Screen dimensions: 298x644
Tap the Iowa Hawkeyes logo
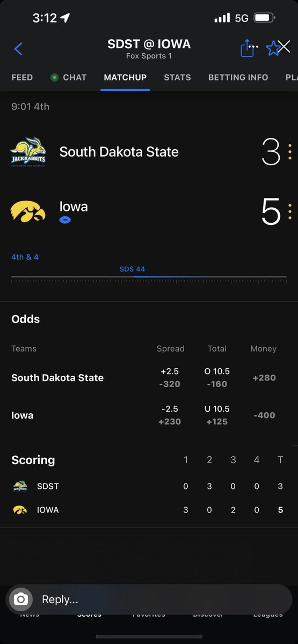click(x=28, y=212)
